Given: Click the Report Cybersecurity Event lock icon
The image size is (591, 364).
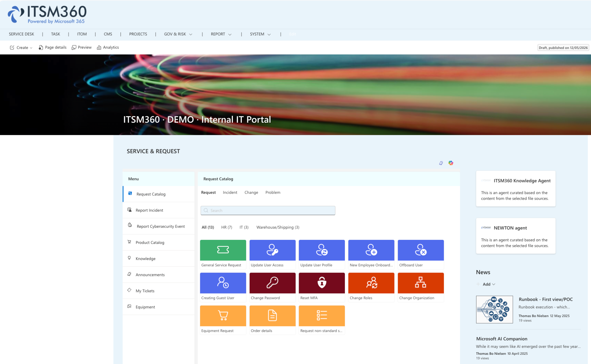Looking at the screenshot, I should (x=130, y=225).
